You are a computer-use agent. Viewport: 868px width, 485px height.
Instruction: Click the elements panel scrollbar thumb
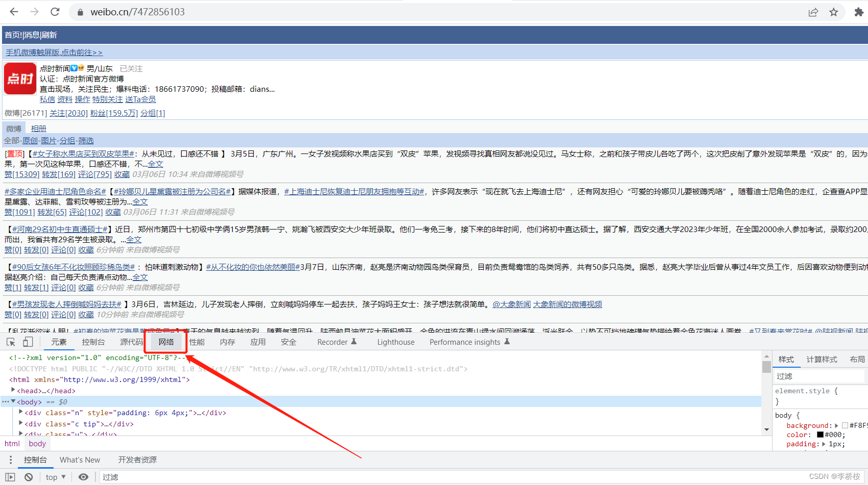pyautogui.click(x=766, y=367)
